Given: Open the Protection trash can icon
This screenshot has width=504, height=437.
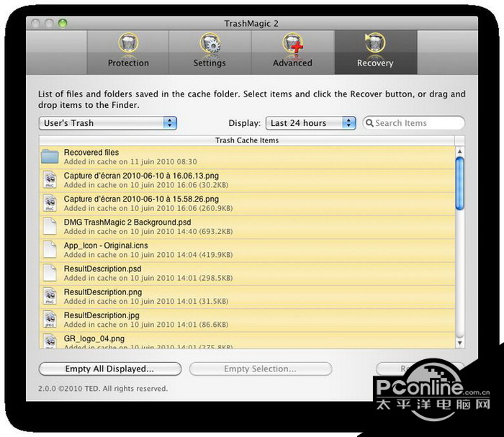Looking at the screenshot, I should [128, 43].
